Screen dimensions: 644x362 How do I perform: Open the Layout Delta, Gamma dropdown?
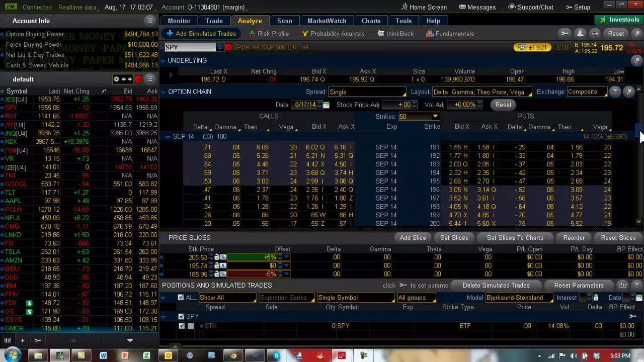click(x=481, y=92)
